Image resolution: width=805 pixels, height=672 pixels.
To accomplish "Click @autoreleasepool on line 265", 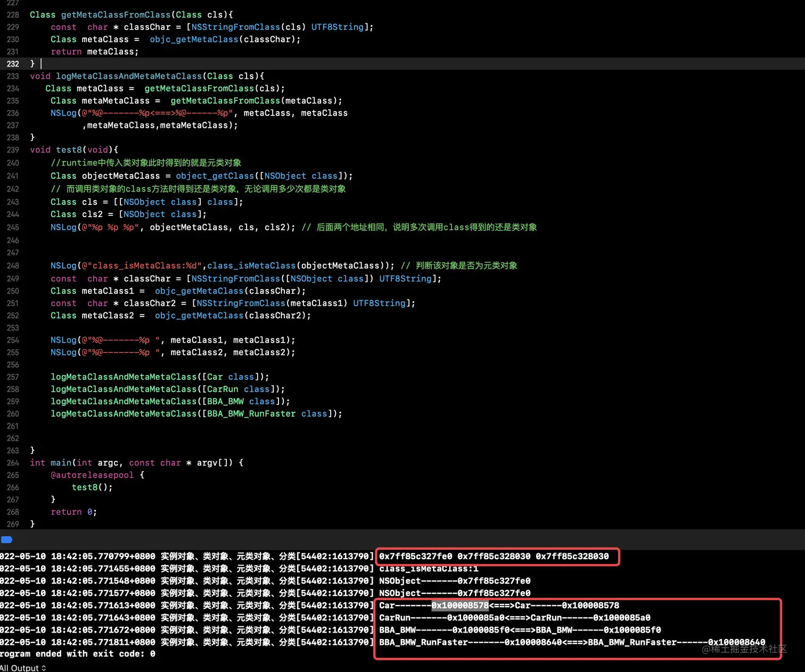I will [x=92, y=475].
